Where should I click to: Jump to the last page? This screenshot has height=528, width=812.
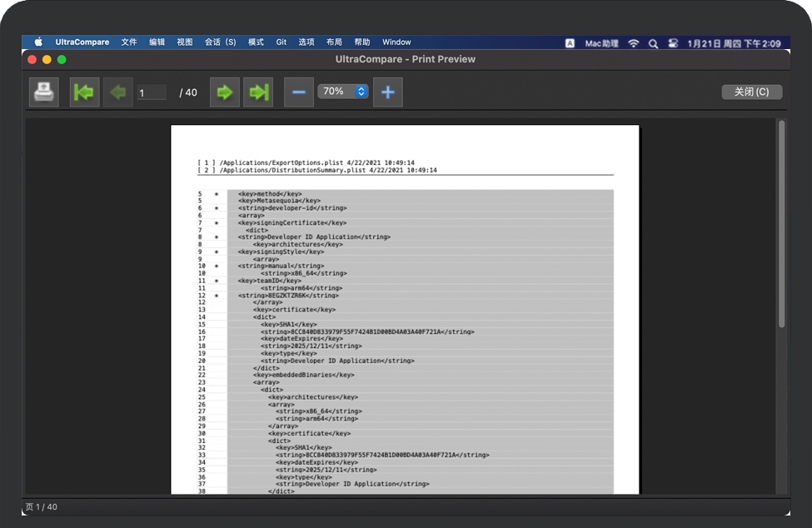click(x=258, y=92)
